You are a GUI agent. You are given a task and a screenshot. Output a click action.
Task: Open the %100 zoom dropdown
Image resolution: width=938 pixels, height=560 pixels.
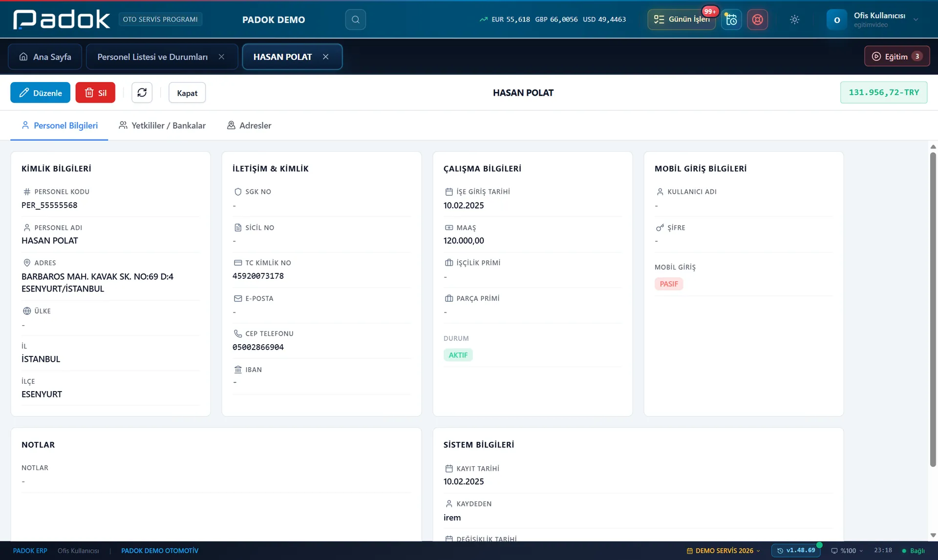click(x=847, y=551)
